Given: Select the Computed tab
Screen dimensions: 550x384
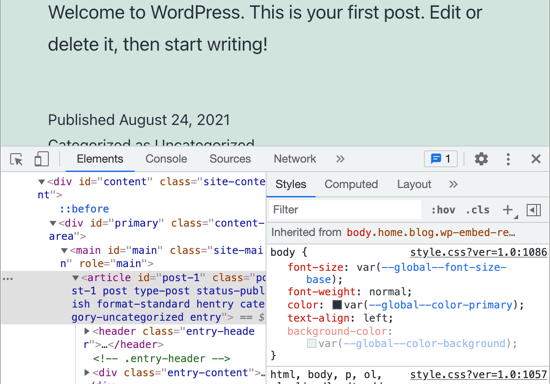Looking at the screenshot, I should pos(351,184).
